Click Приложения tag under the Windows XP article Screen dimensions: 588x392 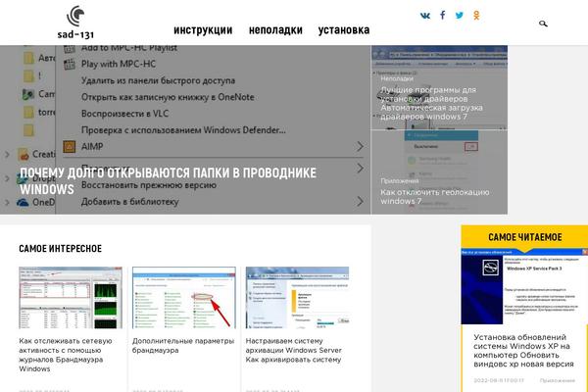point(558,380)
